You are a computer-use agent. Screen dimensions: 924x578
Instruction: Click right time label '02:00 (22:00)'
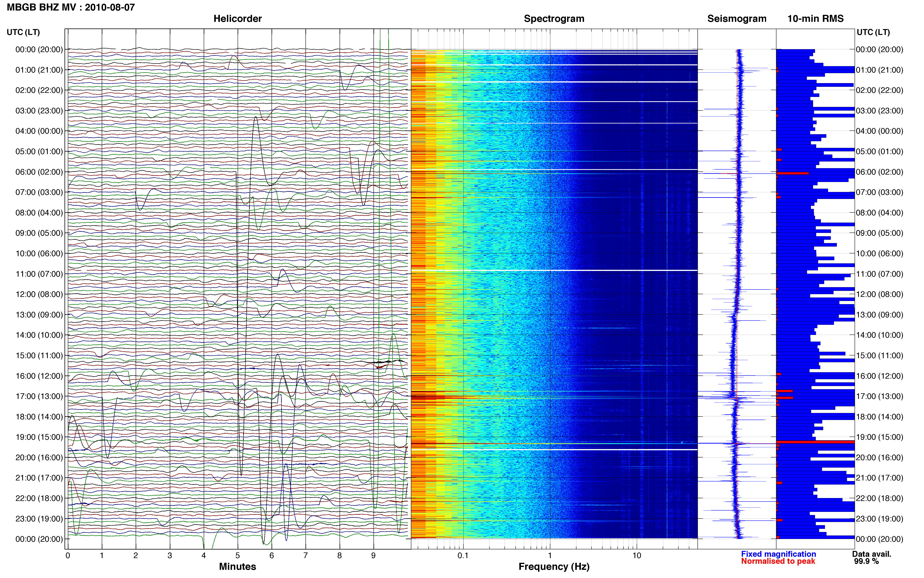(x=879, y=90)
